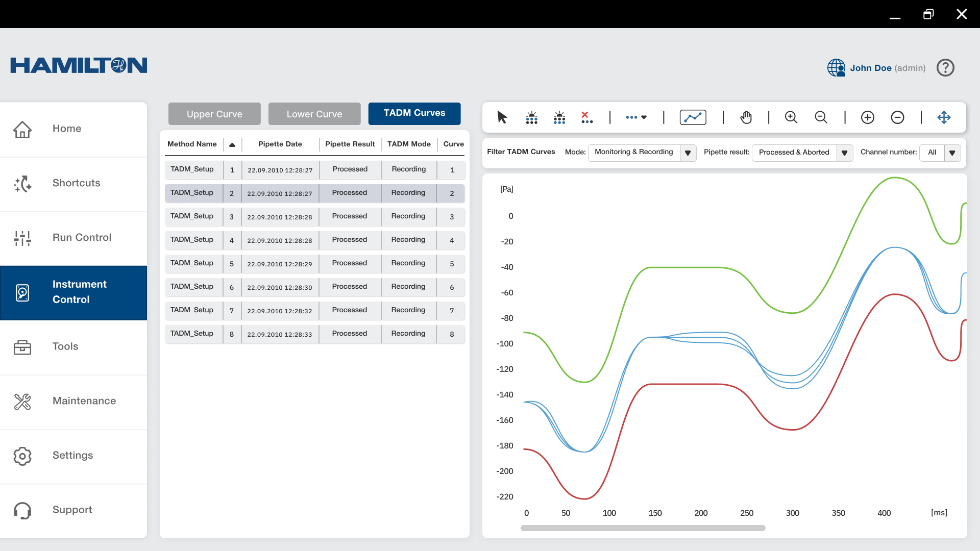980x551 pixels.
Task: Open the Support section label
Action: pos(72,510)
